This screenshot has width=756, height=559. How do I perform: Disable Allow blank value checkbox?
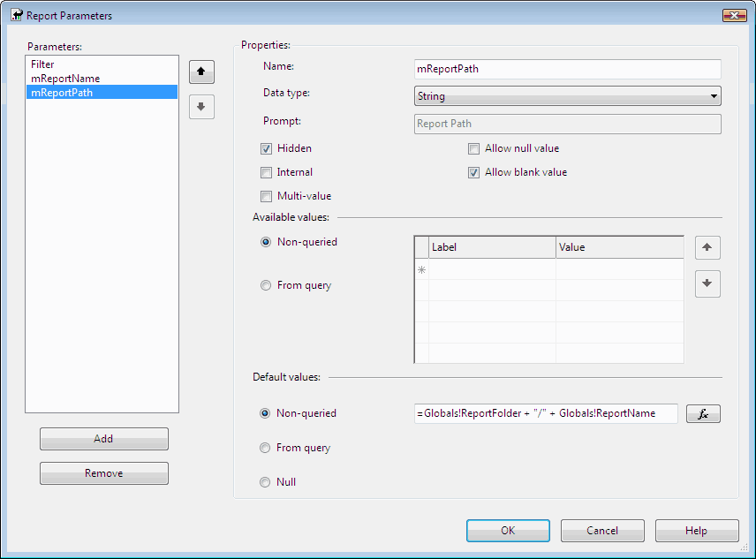pyautogui.click(x=473, y=172)
